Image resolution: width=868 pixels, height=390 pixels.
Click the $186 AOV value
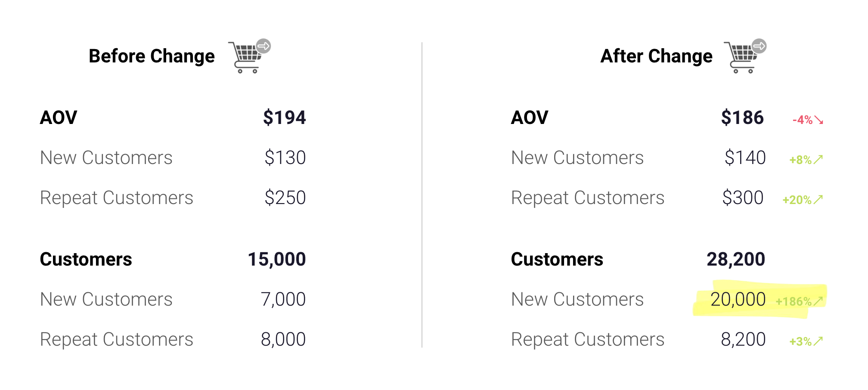(x=742, y=118)
